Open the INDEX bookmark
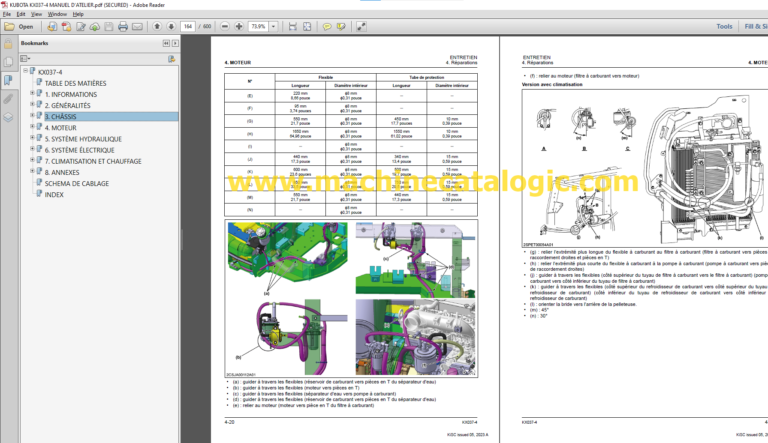Image resolution: width=768 pixels, height=443 pixels. click(54, 195)
